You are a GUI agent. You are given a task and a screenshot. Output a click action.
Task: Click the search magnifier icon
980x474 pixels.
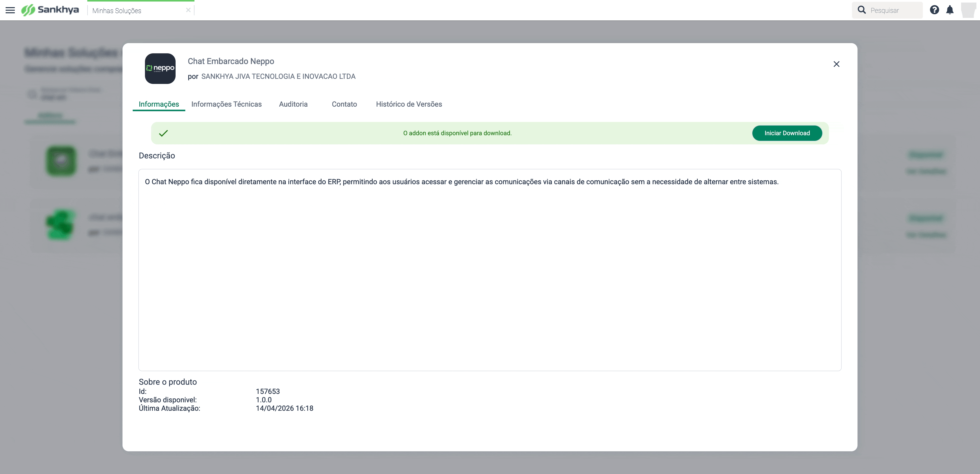tap(862, 10)
